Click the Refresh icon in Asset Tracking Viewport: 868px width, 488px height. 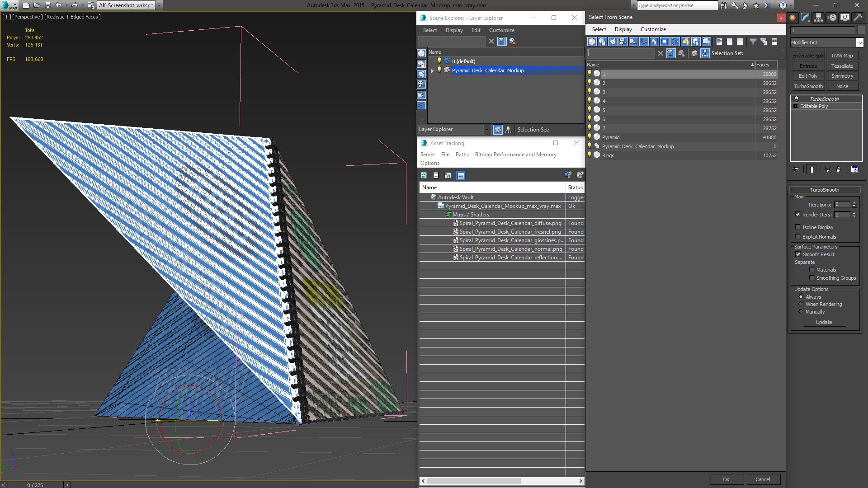pos(424,175)
